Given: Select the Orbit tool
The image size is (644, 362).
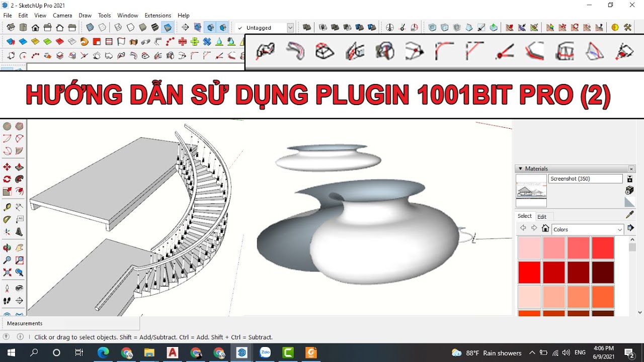Looking at the screenshot, I should coord(7,248).
